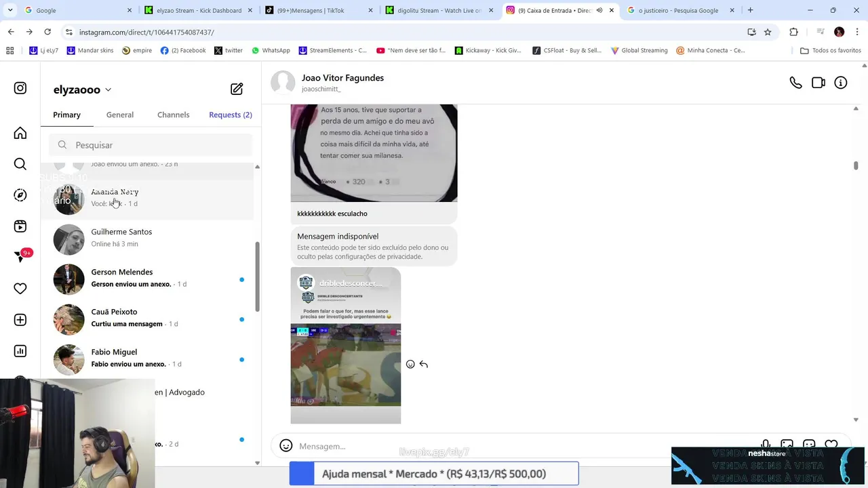This screenshot has width=868, height=488.
Task: Open Messages icon with 9+ badge
Action: coord(20,257)
